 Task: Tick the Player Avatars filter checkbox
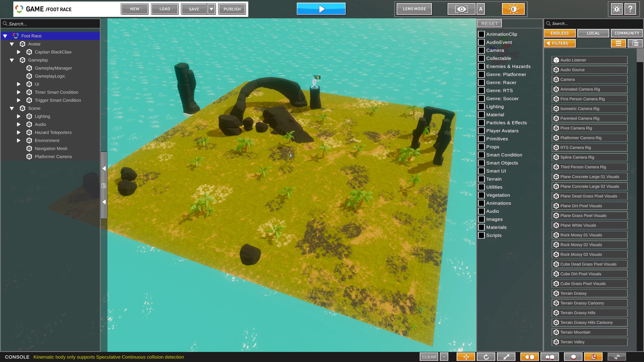click(x=481, y=131)
